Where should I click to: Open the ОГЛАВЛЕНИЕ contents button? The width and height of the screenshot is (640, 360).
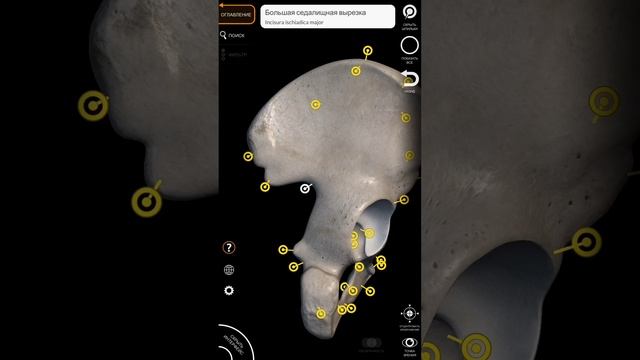(236, 15)
